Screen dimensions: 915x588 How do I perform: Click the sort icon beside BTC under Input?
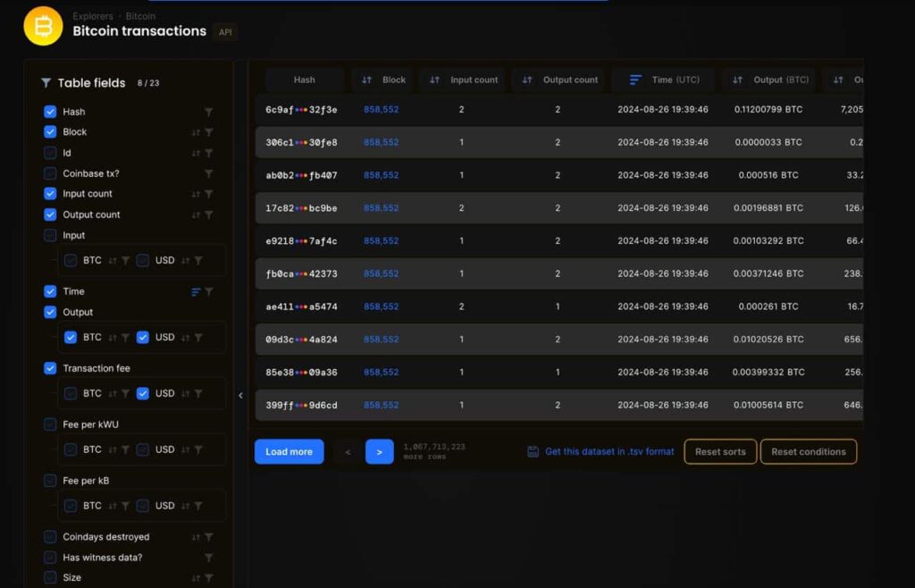click(112, 259)
